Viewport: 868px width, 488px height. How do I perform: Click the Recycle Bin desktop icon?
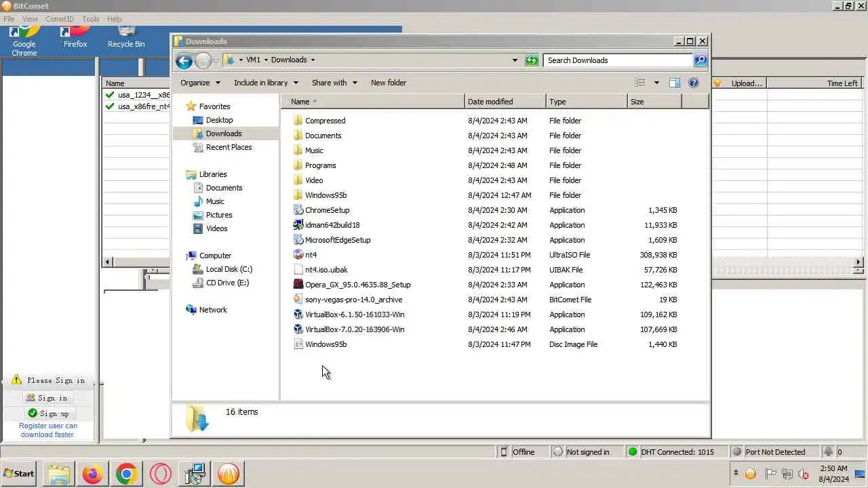(x=126, y=38)
